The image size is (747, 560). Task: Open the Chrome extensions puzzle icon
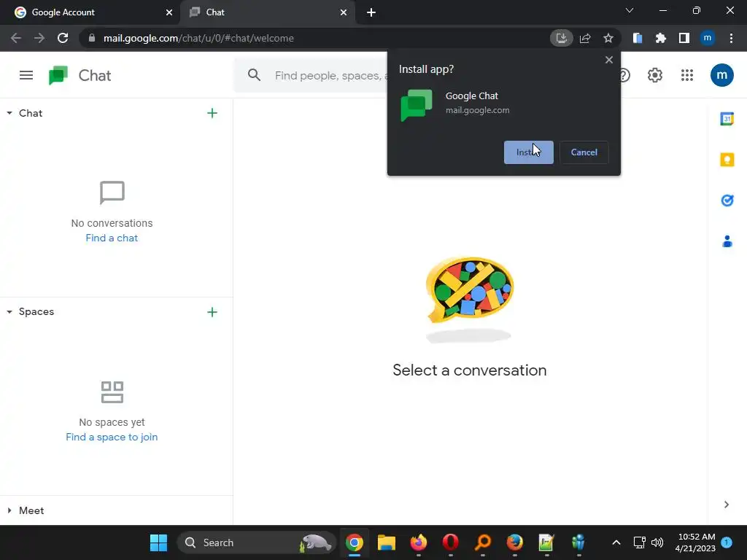pyautogui.click(x=660, y=38)
